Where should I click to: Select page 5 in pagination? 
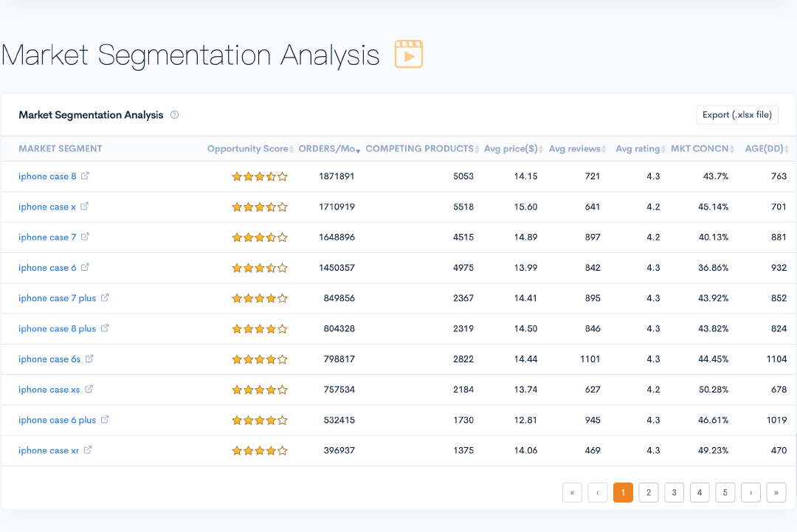(x=725, y=492)
